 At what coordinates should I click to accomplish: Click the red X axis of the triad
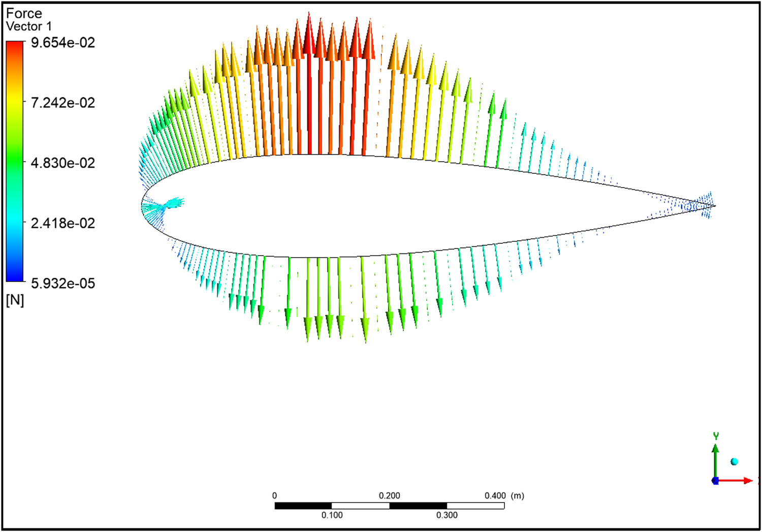(736, 480)
